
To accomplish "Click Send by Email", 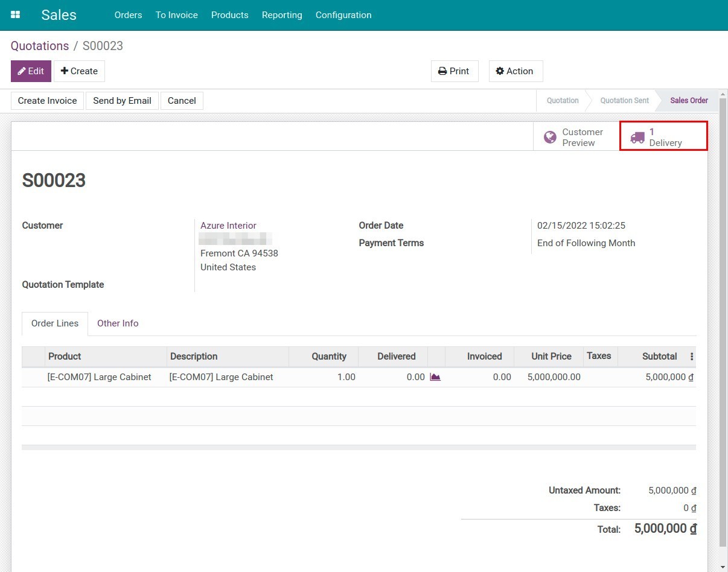I will (122, 101).
